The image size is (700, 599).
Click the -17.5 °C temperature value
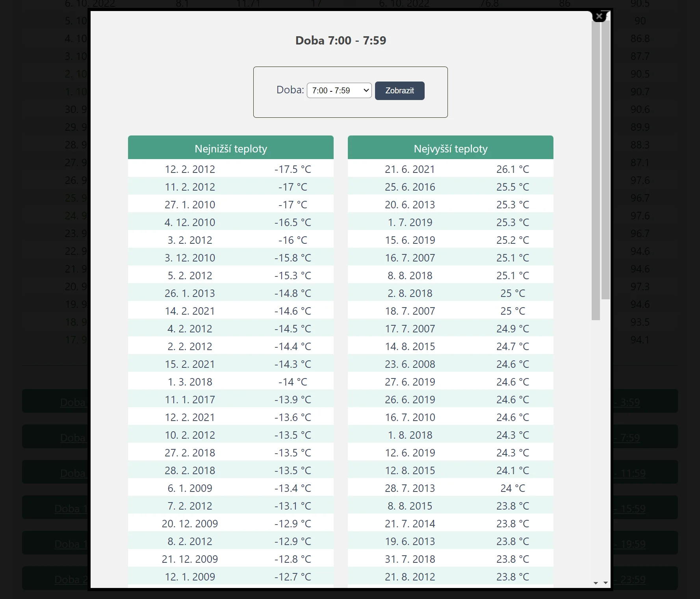tap(293, 169)
